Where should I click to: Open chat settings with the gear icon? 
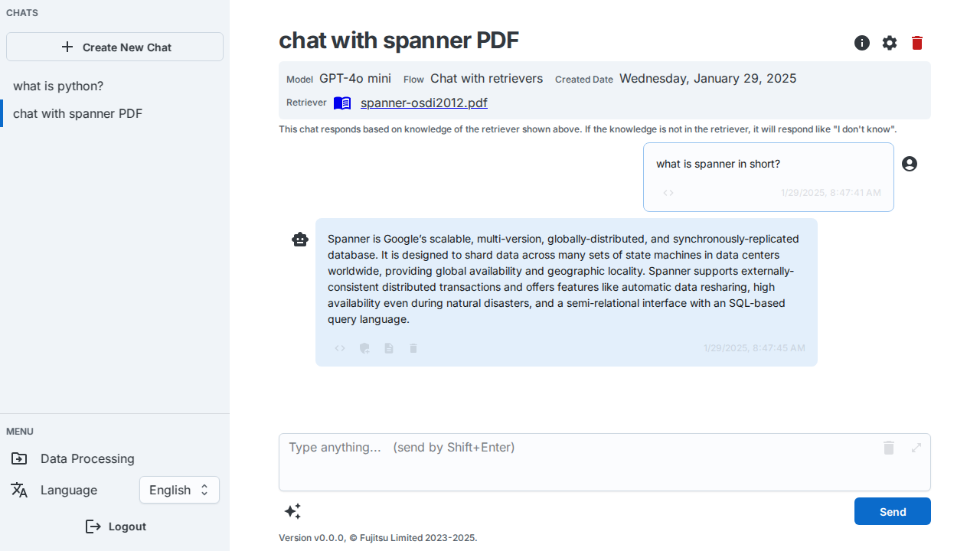(889, 43)
